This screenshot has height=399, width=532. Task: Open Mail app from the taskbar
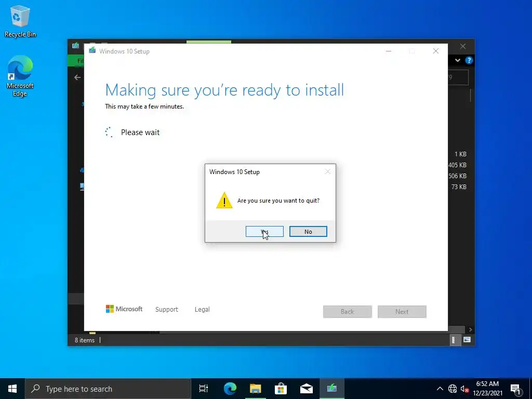click(307, 389)
